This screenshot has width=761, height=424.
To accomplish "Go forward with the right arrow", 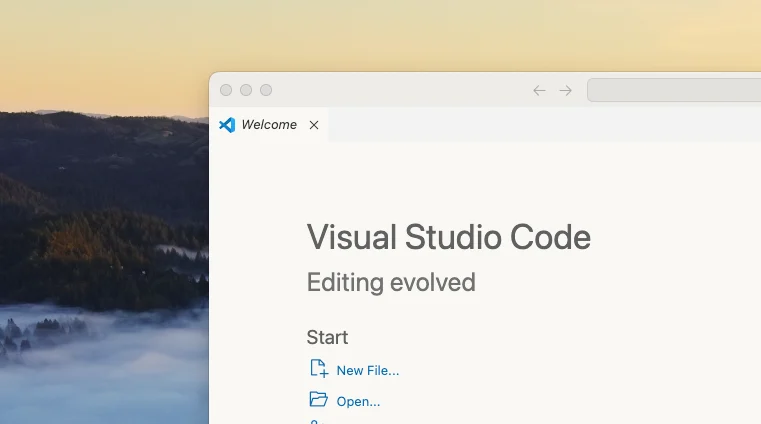I will point(565,90).
